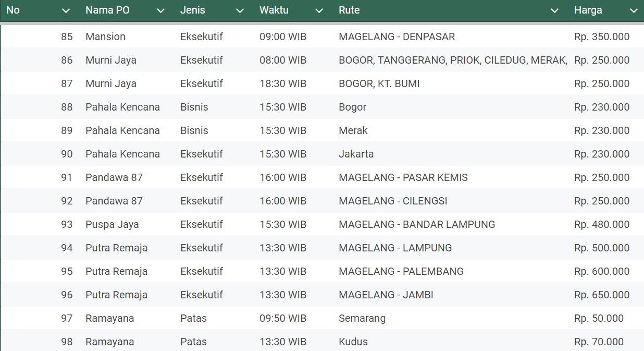Screen dimensions: 644x351
Task: Open the Jenis filter dropdown
Action: click(x=239, y=10)
